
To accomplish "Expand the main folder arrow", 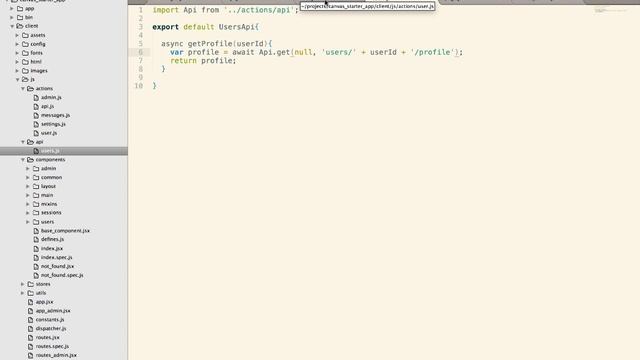I will coord(28,195).
